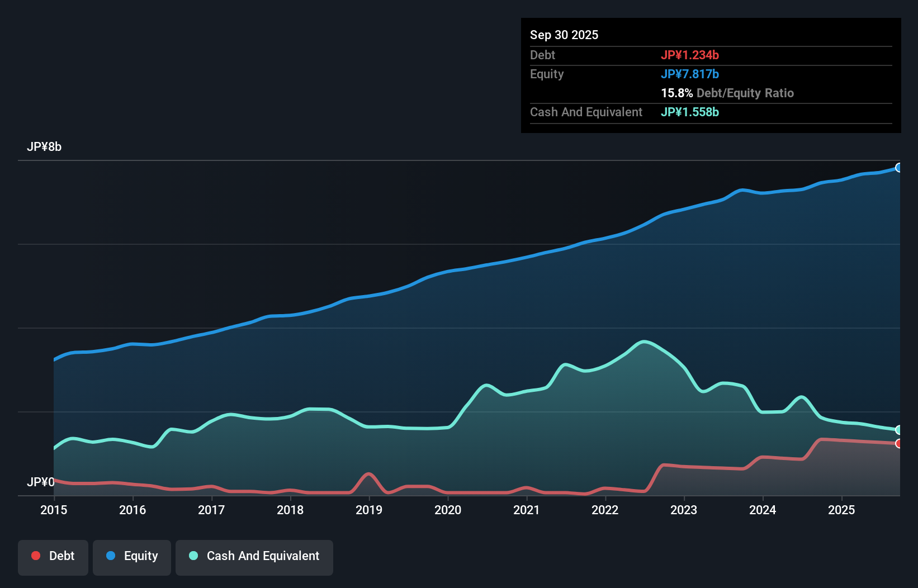The image size is (918, 588).
Task: Click the JP¥7.817b Equity value link
Action: pos(690,74)
